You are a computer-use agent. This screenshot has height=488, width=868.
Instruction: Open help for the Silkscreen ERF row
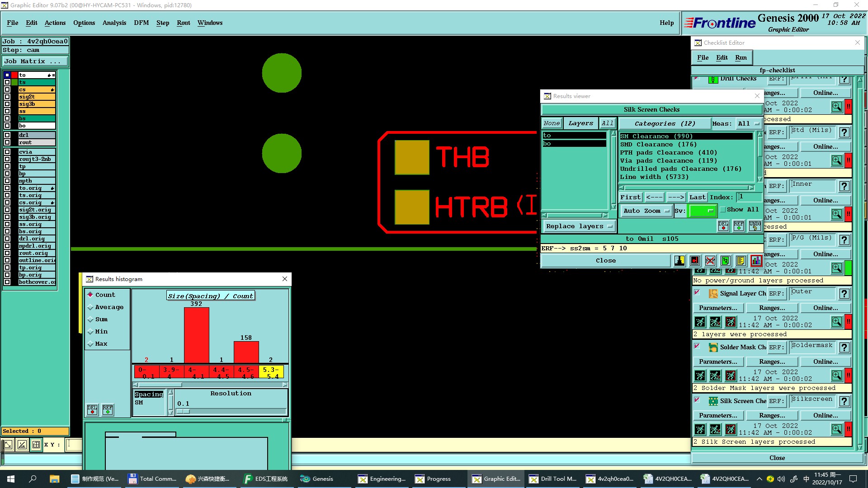[x=844, y=401]
